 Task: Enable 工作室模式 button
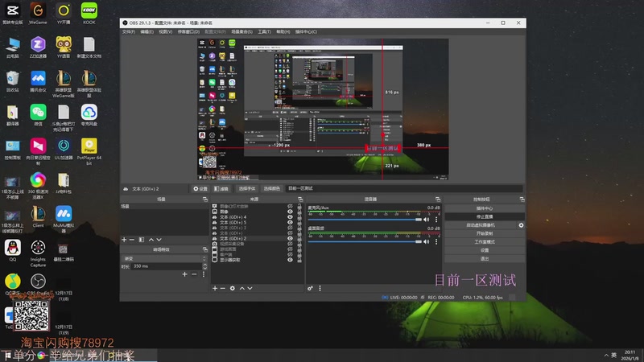click(x=485, y=242)
